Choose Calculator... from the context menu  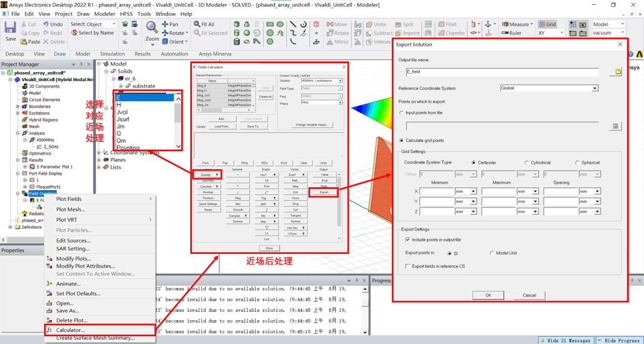(x=70, y=330)
